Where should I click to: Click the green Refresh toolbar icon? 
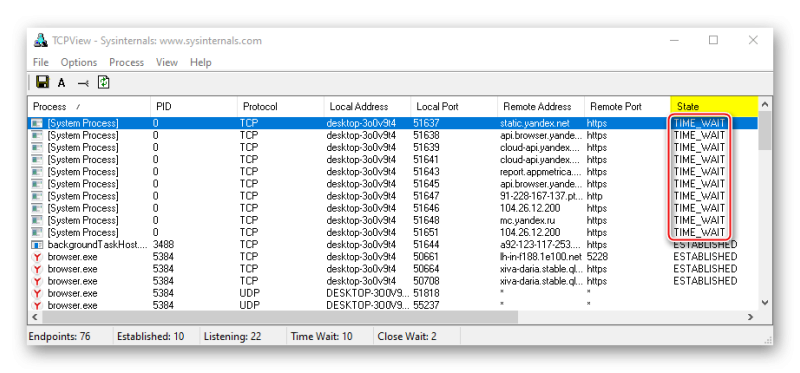coord(104,82)
